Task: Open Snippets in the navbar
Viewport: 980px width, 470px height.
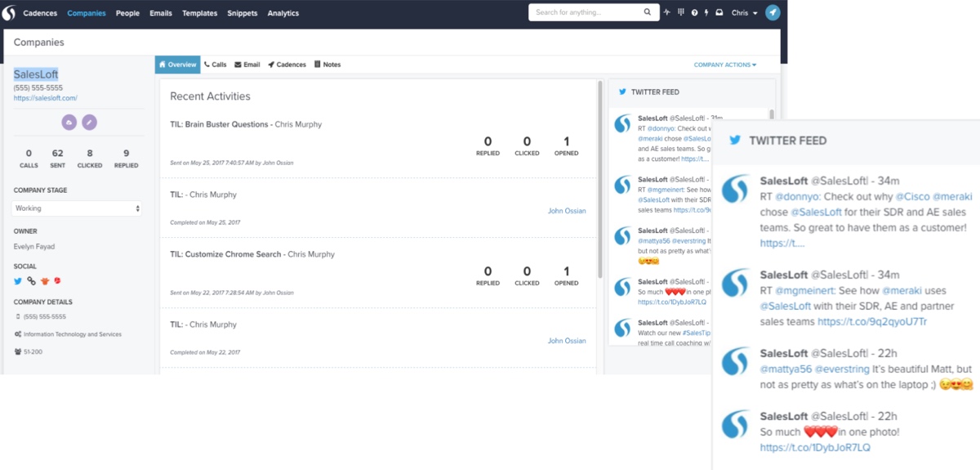Action: click(243, 13)
